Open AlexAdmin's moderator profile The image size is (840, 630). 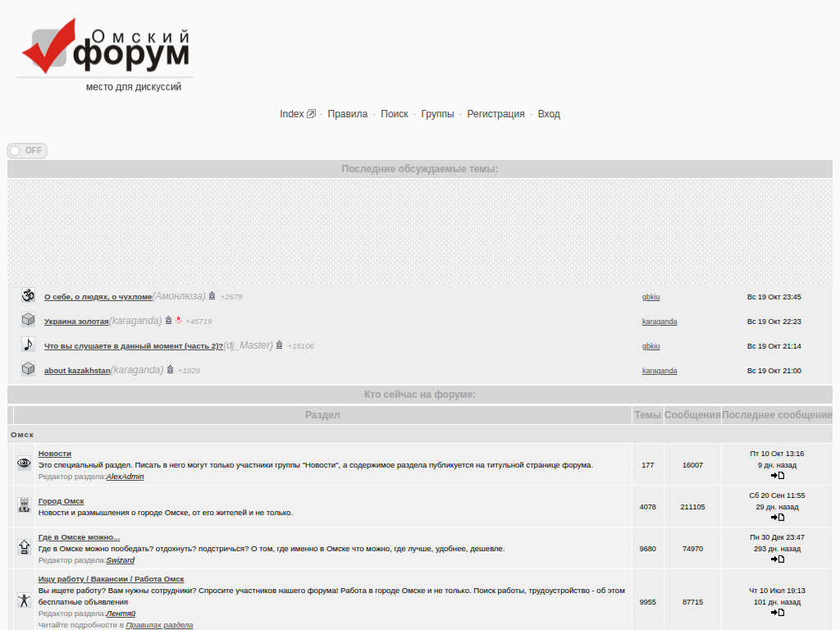(x=125, y=477)
